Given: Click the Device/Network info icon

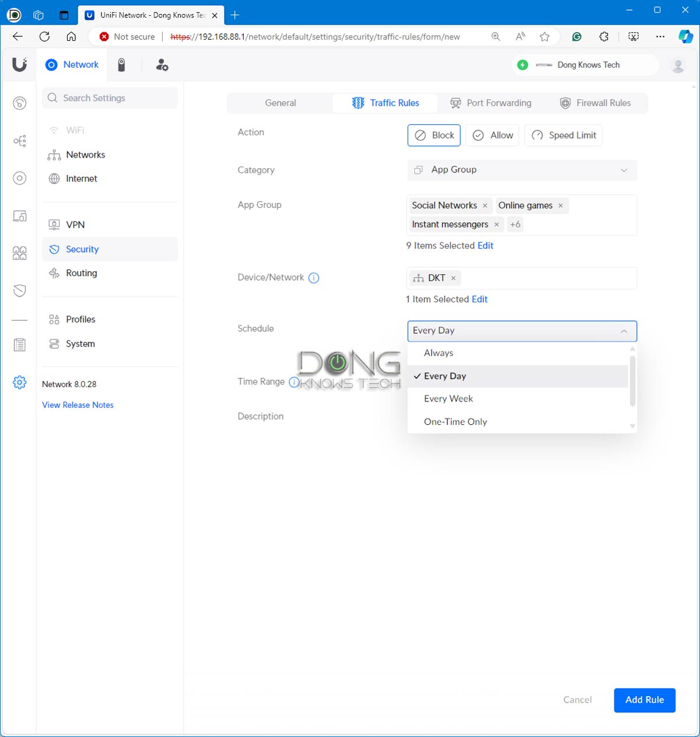Looking at the screenshot, I should [x=314, y=278].
